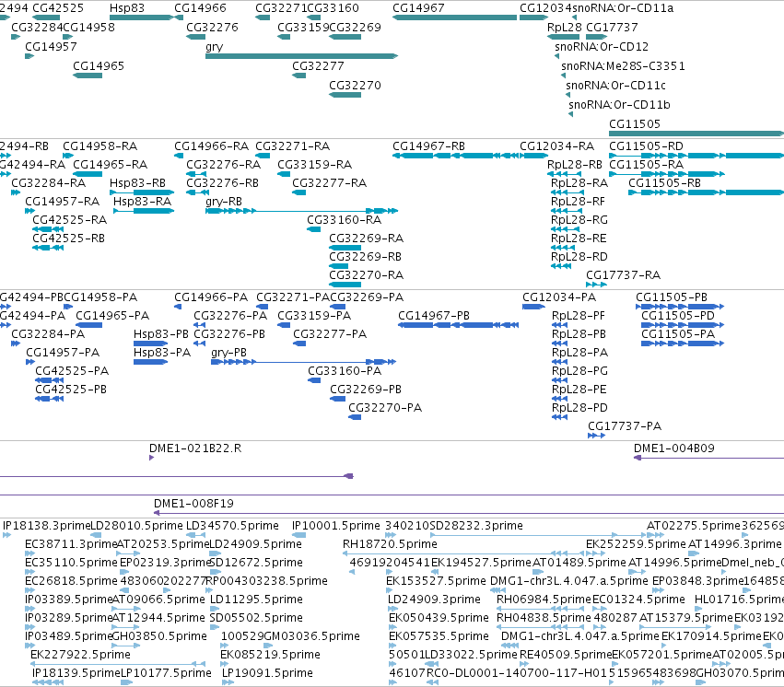Click the CG14967-RB transcript label

coord(428,146)
